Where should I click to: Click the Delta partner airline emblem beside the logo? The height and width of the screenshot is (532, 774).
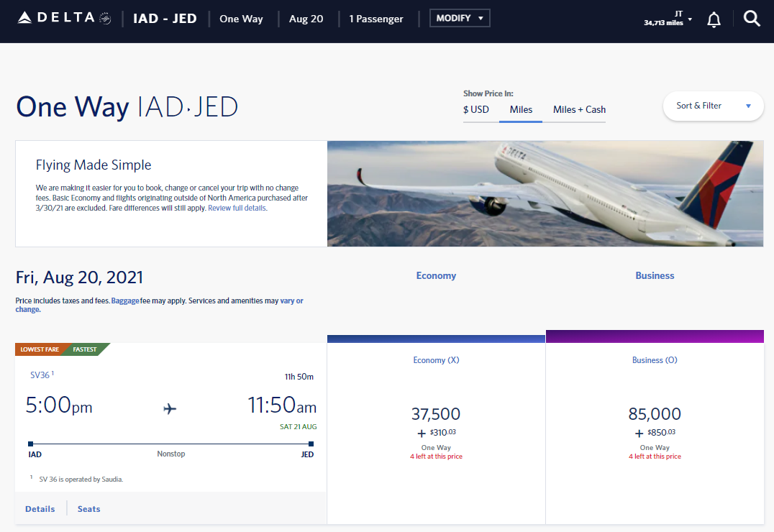[103, 19]
